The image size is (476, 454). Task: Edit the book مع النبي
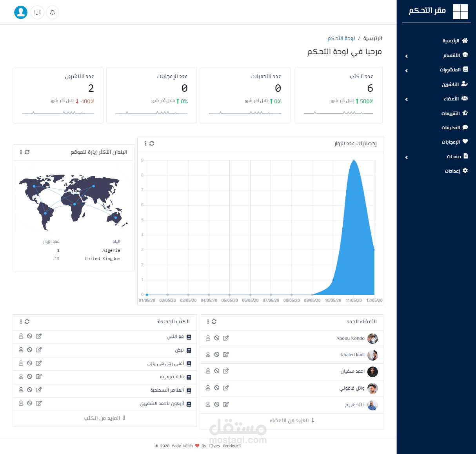pyautogui.click(x=39, y=336)
